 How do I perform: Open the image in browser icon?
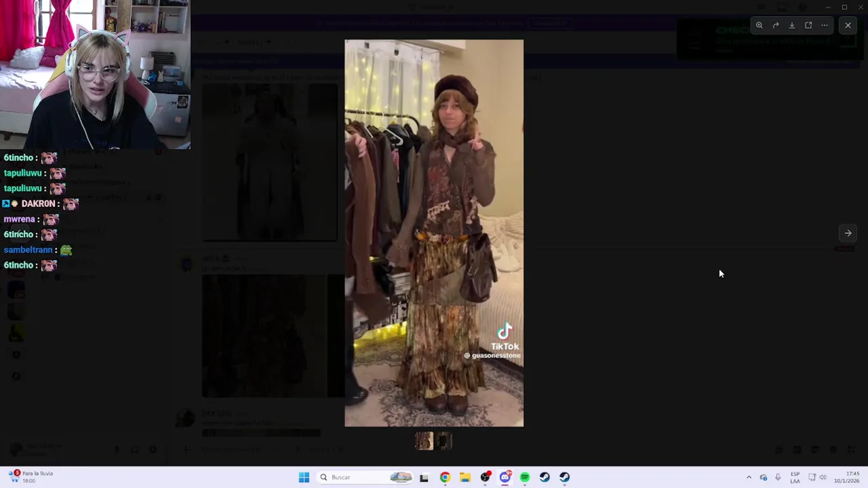click(808, 25)
